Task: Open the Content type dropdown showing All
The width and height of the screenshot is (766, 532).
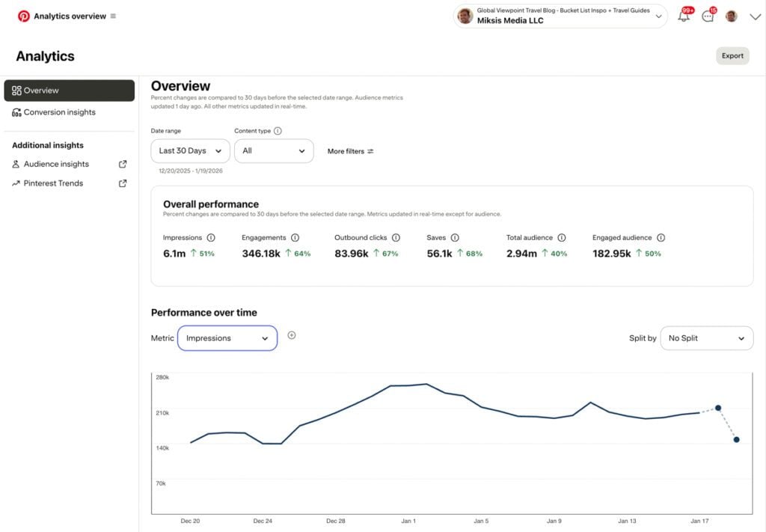Action: pyautogui.click(x=274, y=150)
